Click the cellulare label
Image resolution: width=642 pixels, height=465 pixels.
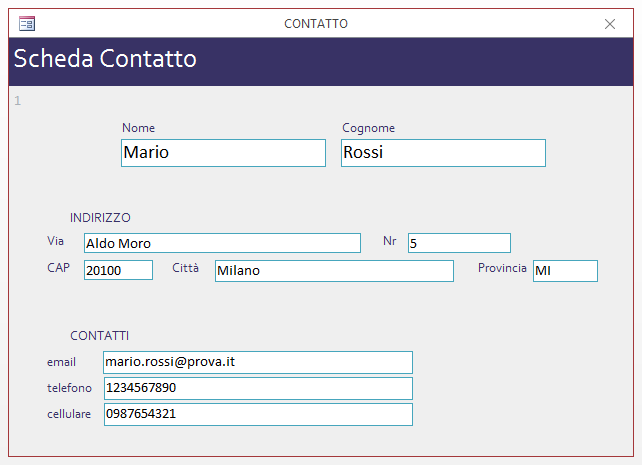coord(69,414)
